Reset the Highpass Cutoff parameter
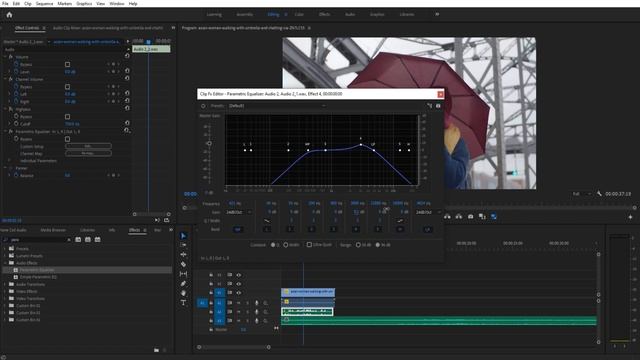This screenshot has height=360, width=640. [127, 123]
